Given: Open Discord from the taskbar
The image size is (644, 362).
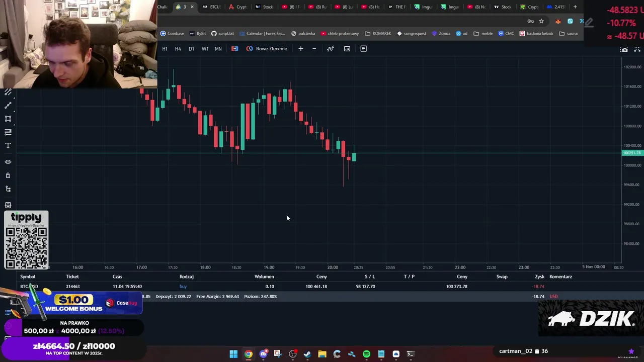Looking at the screenshot, I should tap(263, 354).
